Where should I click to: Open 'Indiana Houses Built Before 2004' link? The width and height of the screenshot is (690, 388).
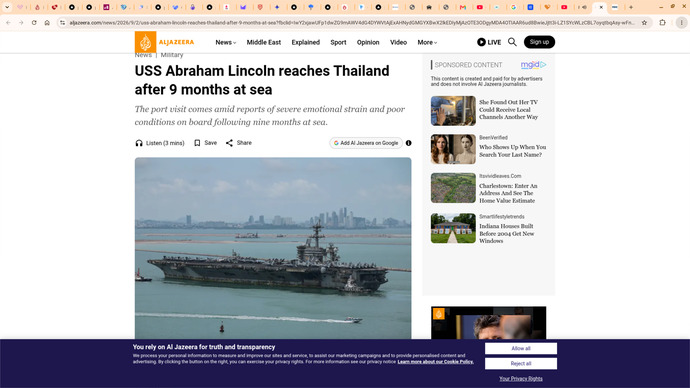tap(506, 234)
